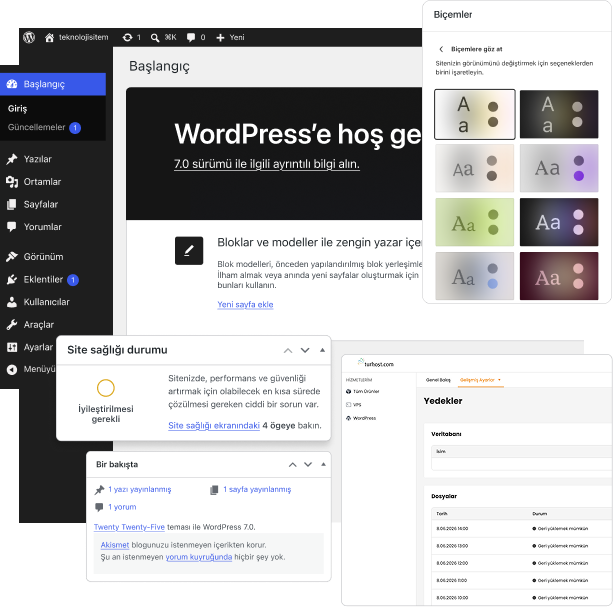Move Bir bakışta widget down
The height and width of the screenshot is (607, 613).
pyautogui.click(x=308, y=464)
